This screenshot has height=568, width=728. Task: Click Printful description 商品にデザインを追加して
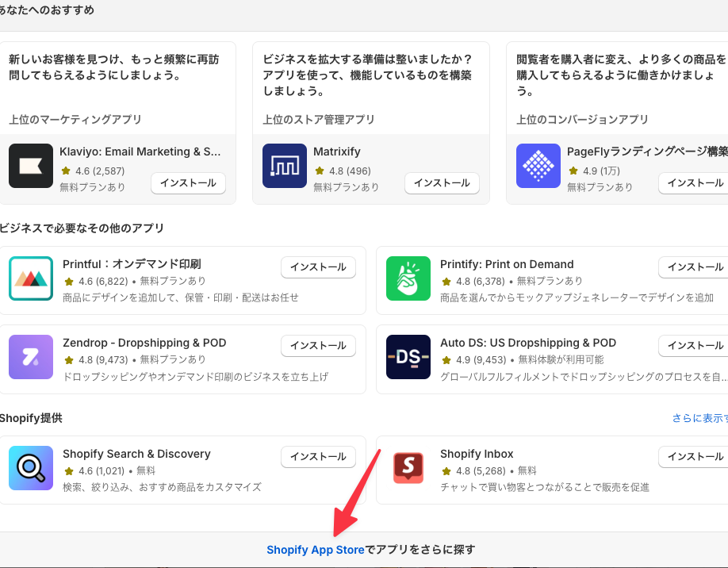pos(181,297)
